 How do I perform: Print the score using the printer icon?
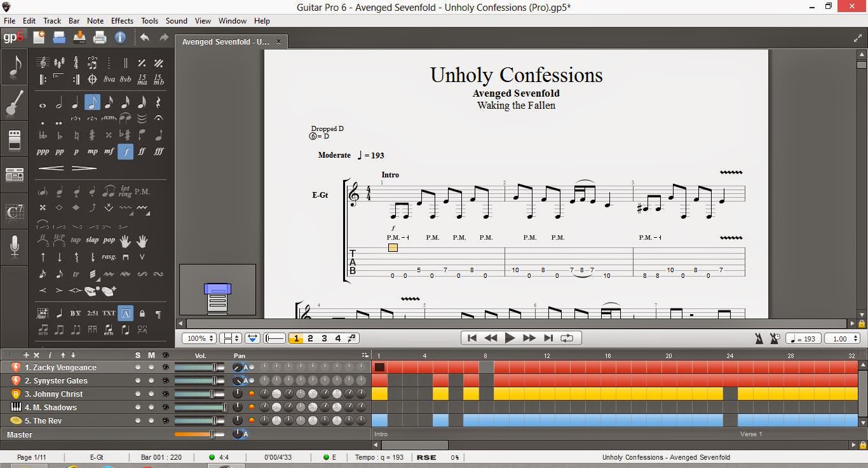[x=100, y=38]
